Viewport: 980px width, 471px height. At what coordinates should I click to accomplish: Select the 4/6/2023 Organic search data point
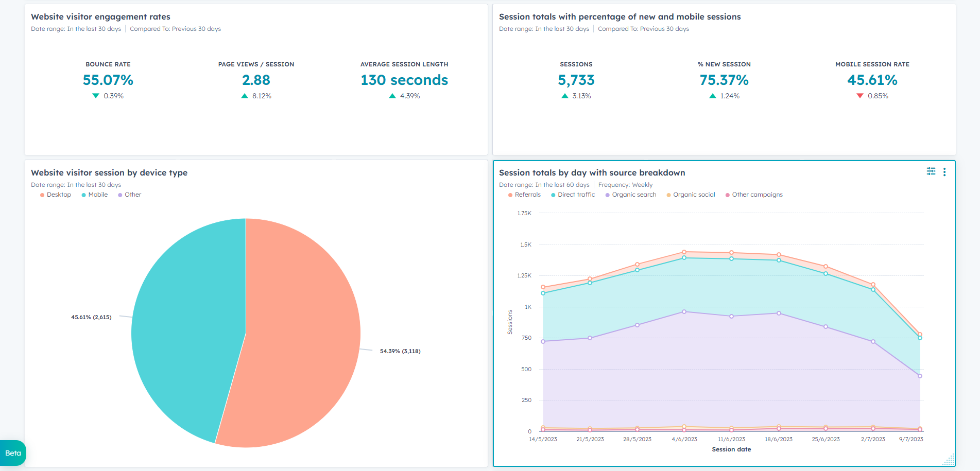tap(684, 311)
